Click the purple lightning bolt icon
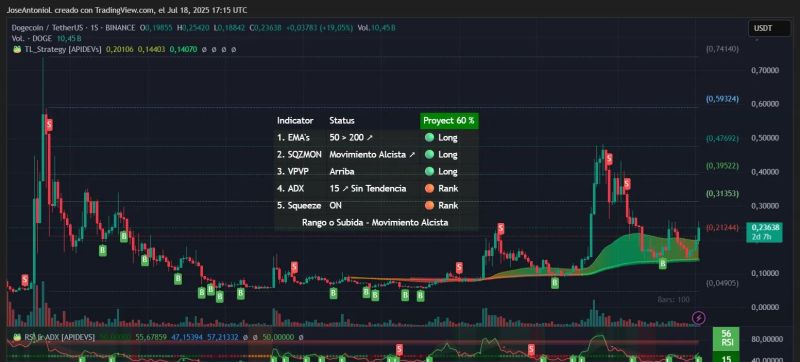This screenshot has height=362, width=800. 699,318
